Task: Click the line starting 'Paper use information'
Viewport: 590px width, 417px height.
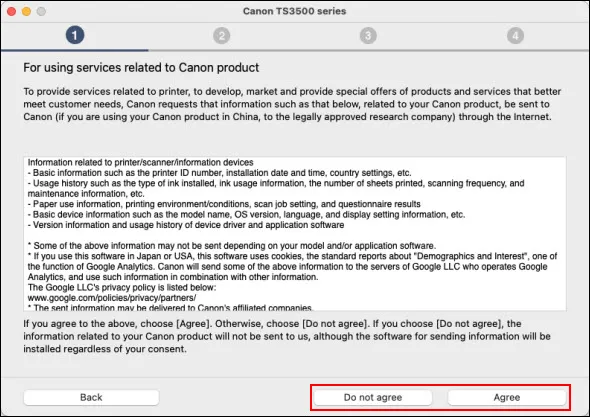Action: click(x=224, y=204)
